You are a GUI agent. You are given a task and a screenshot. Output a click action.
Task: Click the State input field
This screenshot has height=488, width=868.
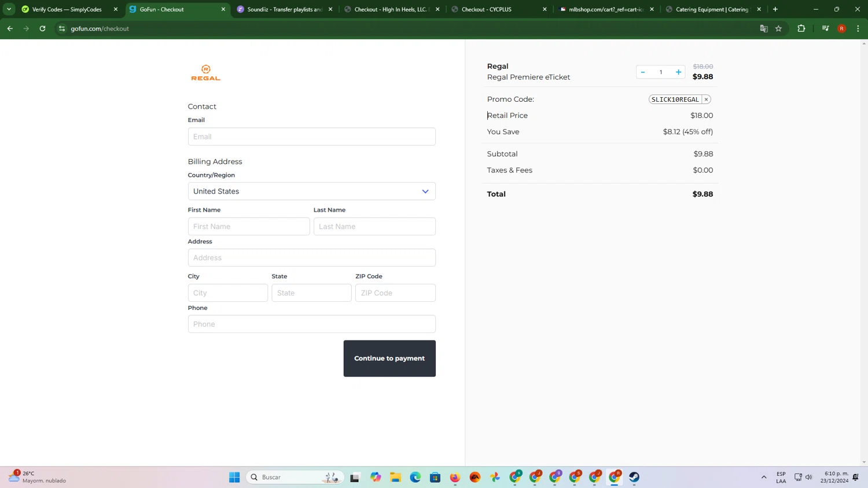point(311,293)
